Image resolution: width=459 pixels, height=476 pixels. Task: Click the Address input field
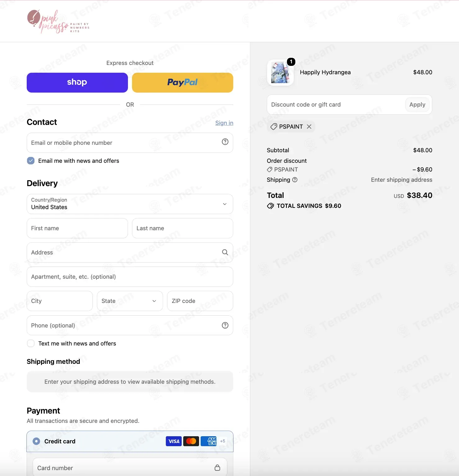(x=130, y=252)
